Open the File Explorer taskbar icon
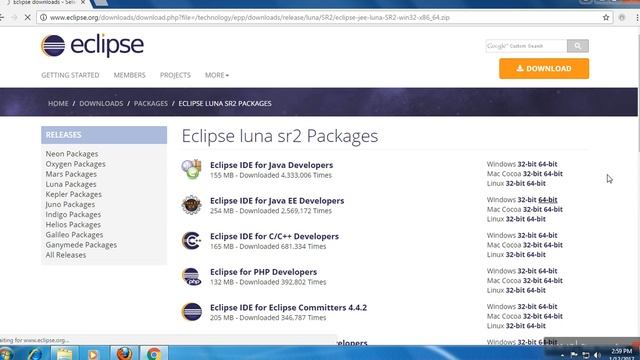Viewport: 640px width, 360px height. point(64,353)
